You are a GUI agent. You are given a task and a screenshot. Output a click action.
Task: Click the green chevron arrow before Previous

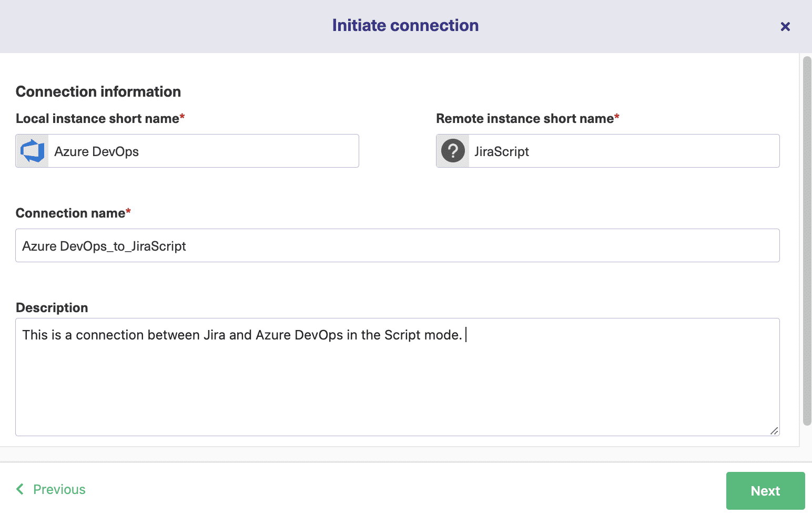[20, 489]
